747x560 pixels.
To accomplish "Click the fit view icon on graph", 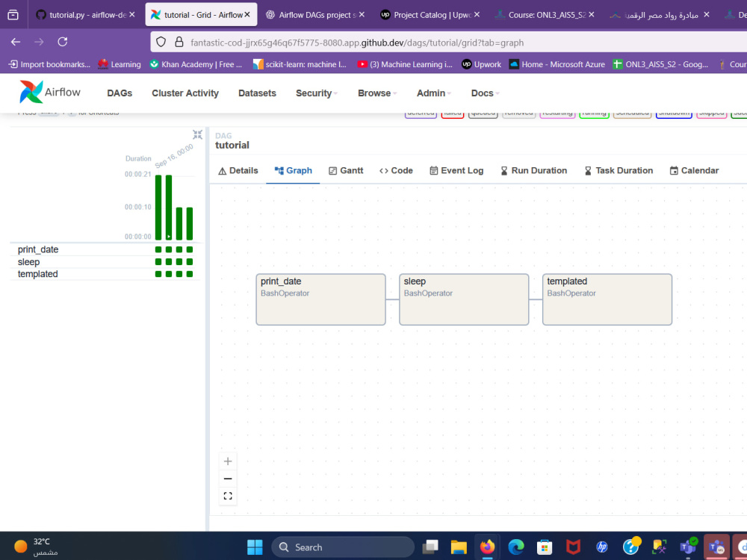I will (x=228, y=497).
